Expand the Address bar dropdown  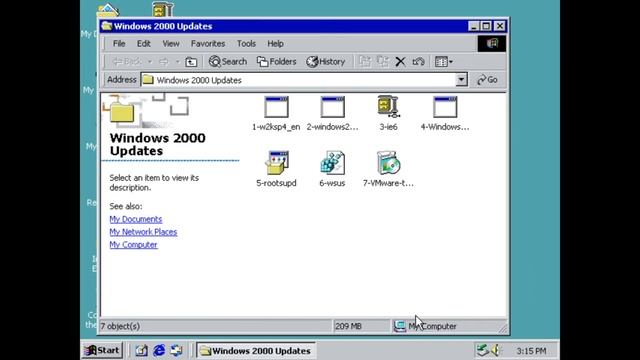coord(461,80)
